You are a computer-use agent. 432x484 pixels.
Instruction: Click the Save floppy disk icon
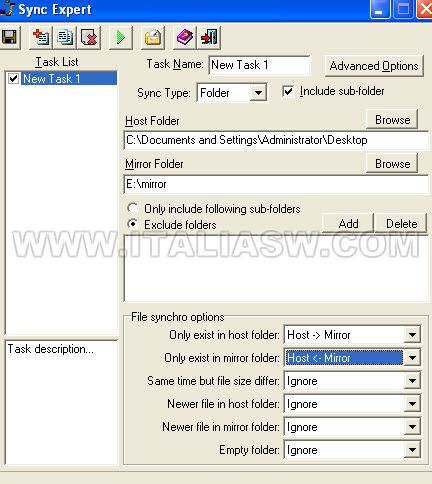(x=9, y=37)
